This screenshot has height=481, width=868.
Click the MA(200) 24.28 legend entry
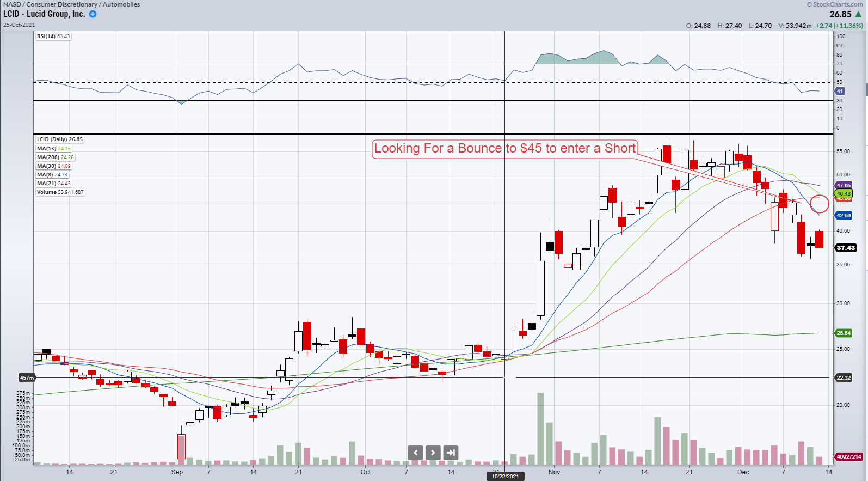(56, 157)
